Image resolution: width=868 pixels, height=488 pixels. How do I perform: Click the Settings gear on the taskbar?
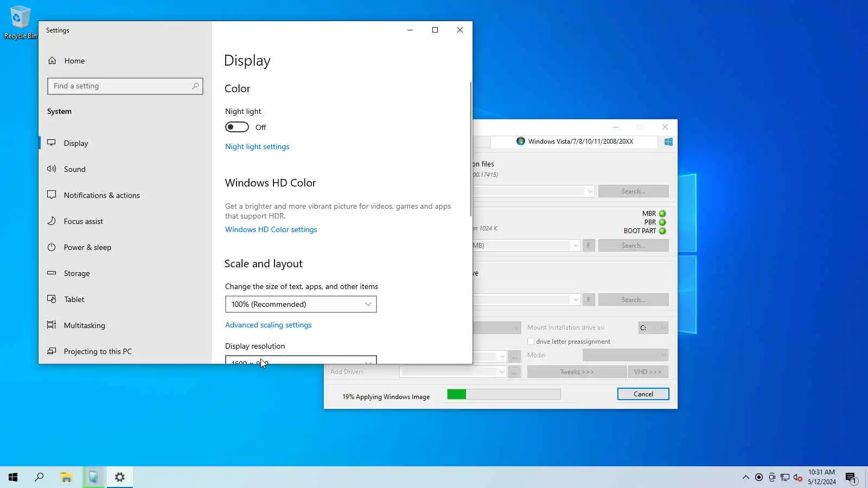[120, 477]
